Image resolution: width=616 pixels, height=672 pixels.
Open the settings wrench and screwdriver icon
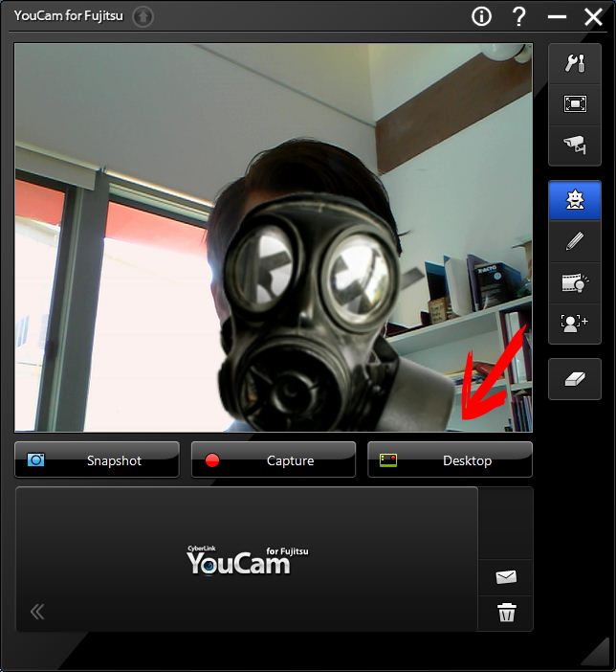point(574,63)
